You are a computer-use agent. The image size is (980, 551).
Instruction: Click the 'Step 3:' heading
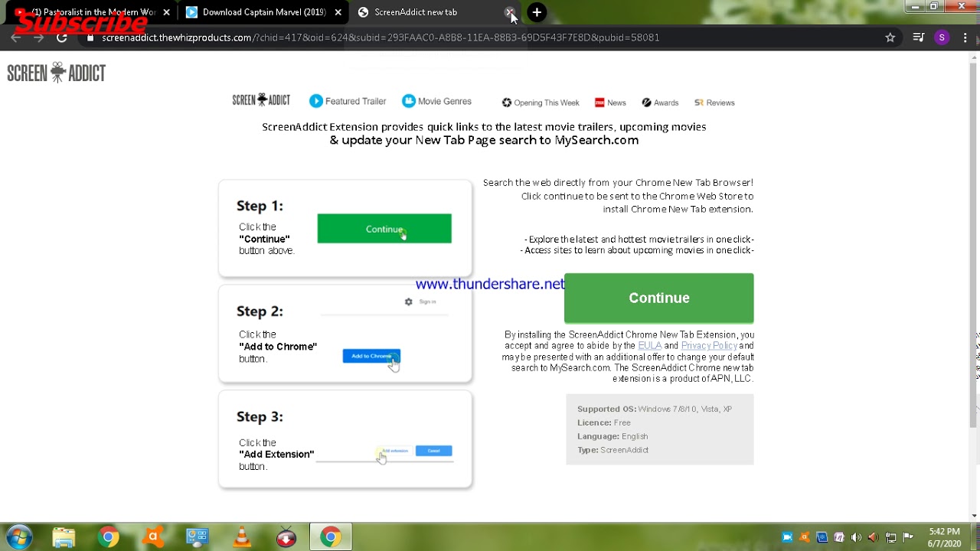pos(260,417)
